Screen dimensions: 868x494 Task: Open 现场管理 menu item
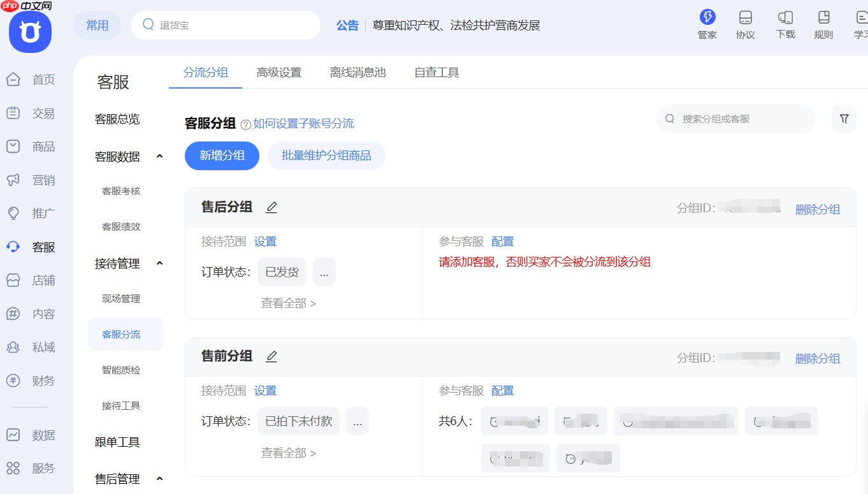coord(121,299)
